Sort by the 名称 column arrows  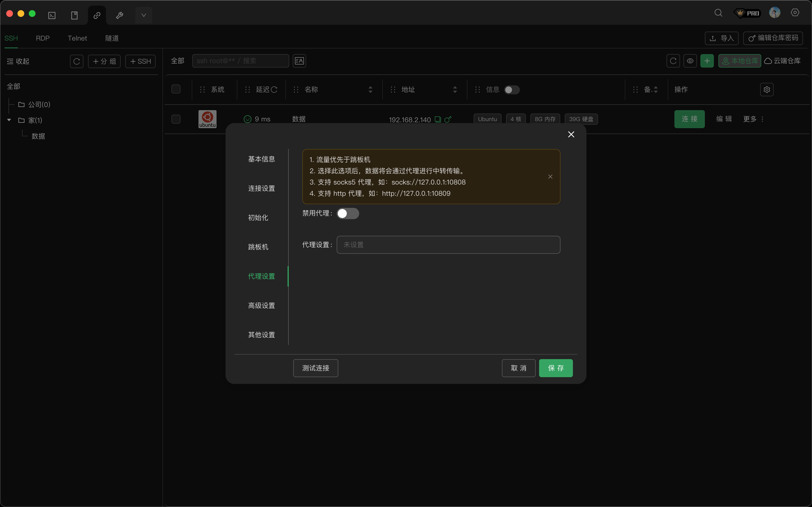[370, 90]
